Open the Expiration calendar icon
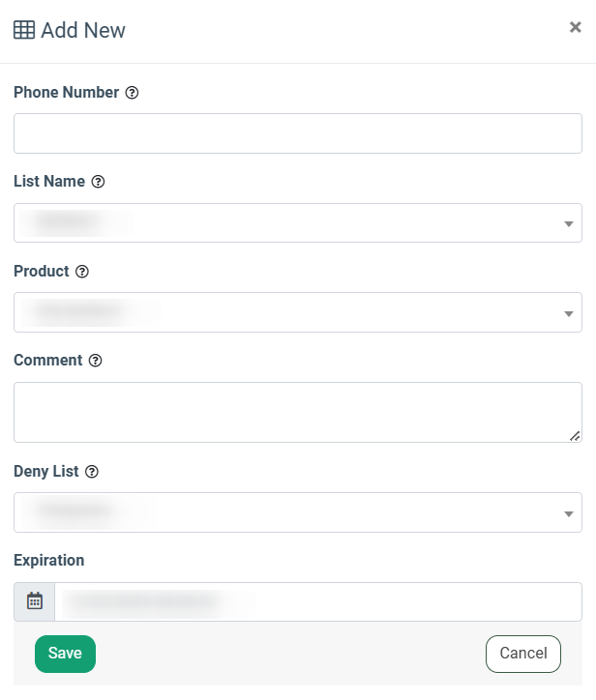596x700 pixels. click(35, 601)
